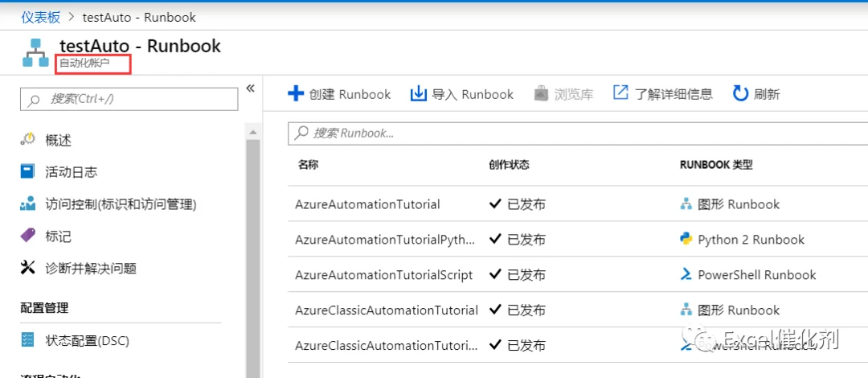This screenshot has height=378, width=868.
Task: Click the Tags purple tag icon
Action: click(27, 236)
